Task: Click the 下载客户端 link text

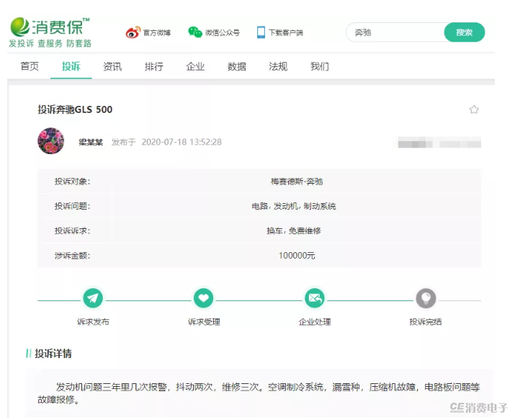Action: click(286, 32)
